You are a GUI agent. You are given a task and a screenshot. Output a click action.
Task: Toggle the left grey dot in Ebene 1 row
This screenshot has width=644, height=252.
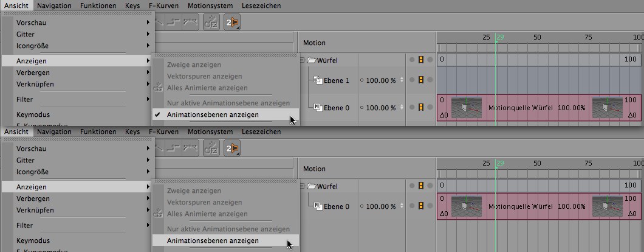click(x=411, y=80)
